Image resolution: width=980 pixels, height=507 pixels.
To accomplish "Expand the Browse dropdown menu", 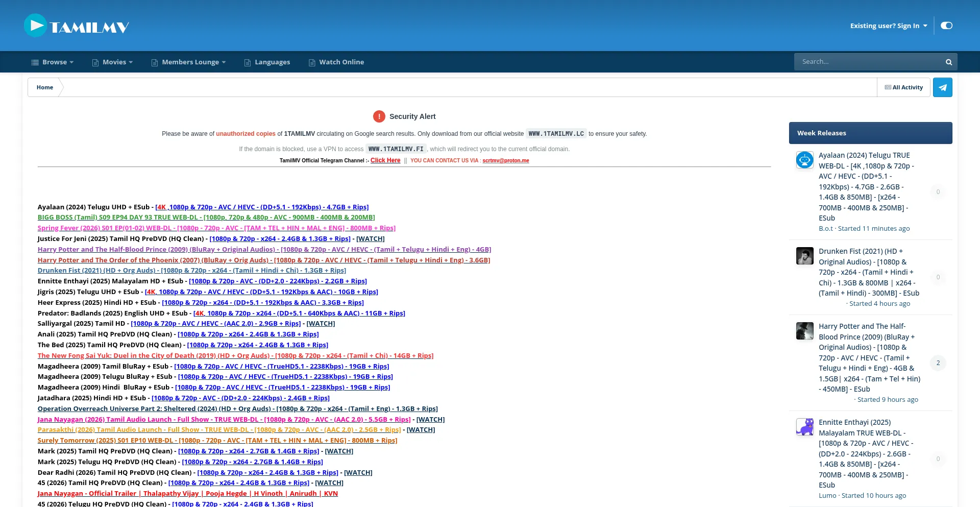I will coord(53,62).
